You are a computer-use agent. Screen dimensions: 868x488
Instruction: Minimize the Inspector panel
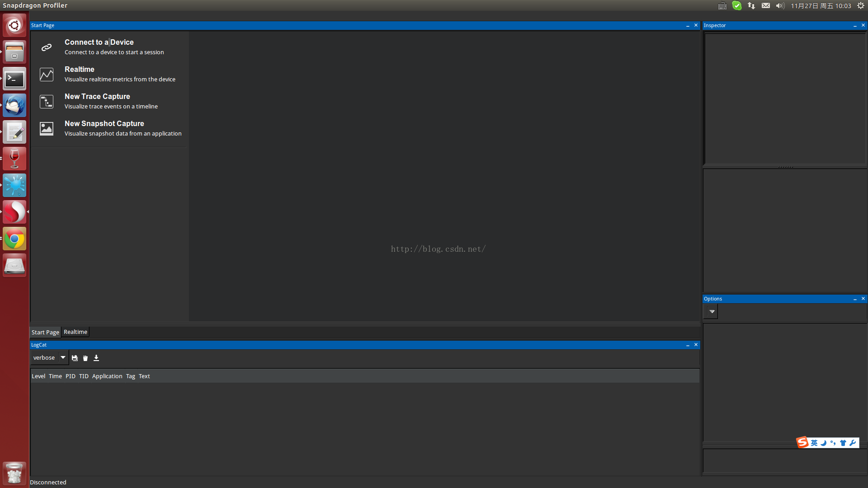click(x=855, y=26)
